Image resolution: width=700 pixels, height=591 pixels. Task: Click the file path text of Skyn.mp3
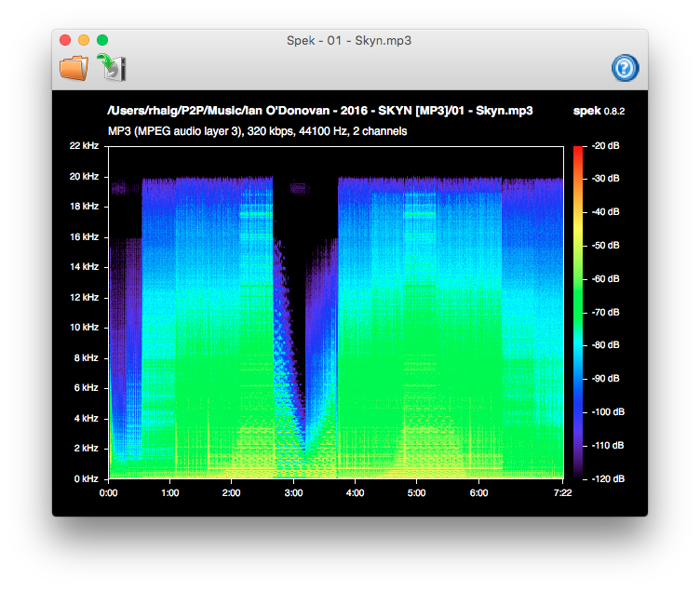coord(320,111)
